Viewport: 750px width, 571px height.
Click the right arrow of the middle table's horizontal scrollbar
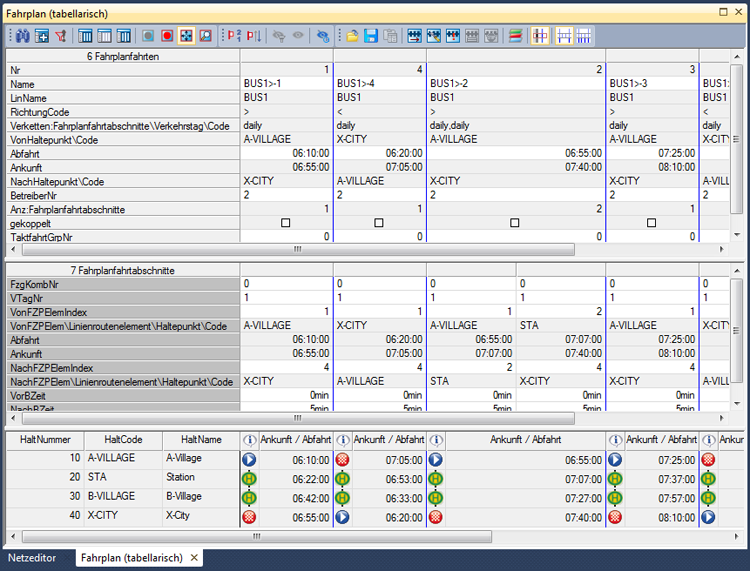tap(724, 418)
